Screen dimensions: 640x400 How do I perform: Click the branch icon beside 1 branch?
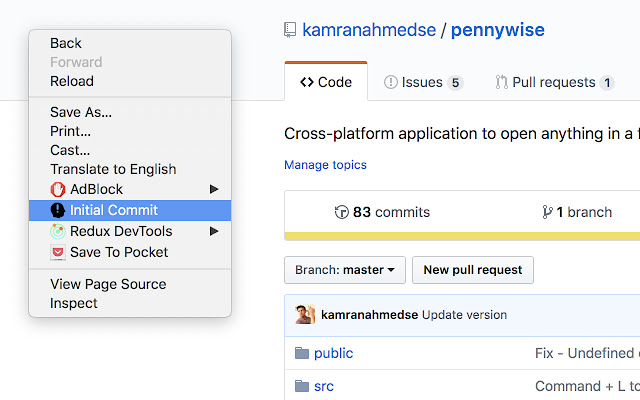coord(547,212)
